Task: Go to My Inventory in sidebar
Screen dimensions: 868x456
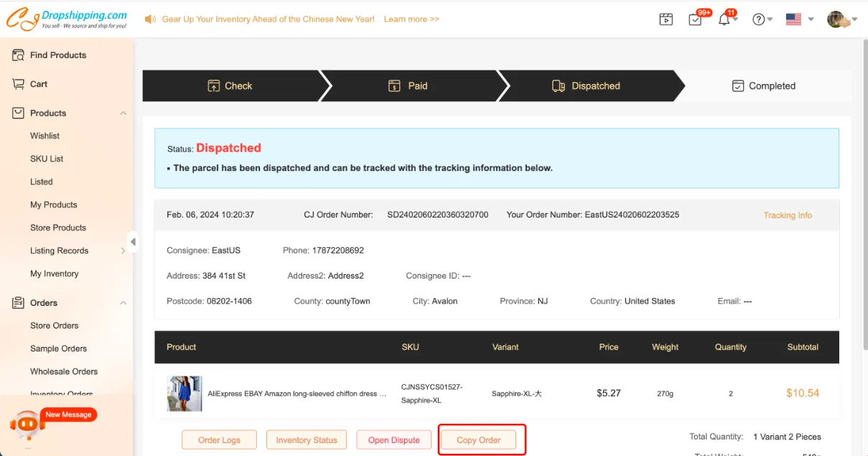Action: [x=55, y=274]
